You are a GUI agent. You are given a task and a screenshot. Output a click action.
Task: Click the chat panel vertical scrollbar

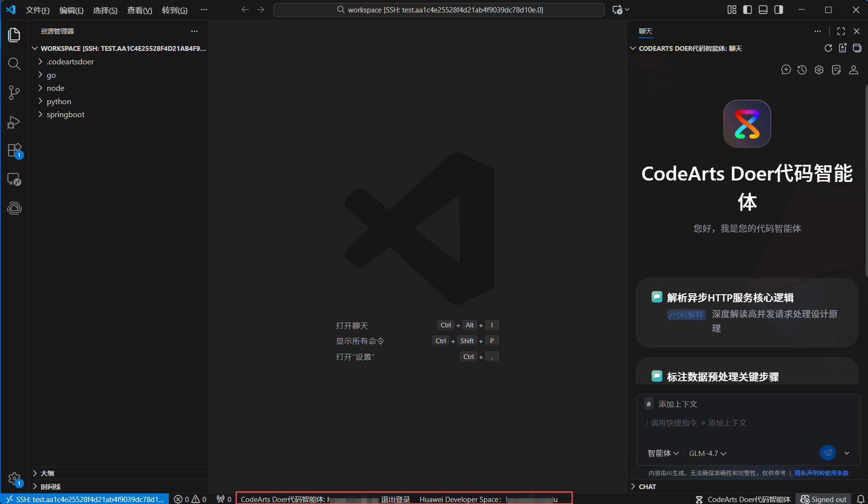(x=866, y=181)
